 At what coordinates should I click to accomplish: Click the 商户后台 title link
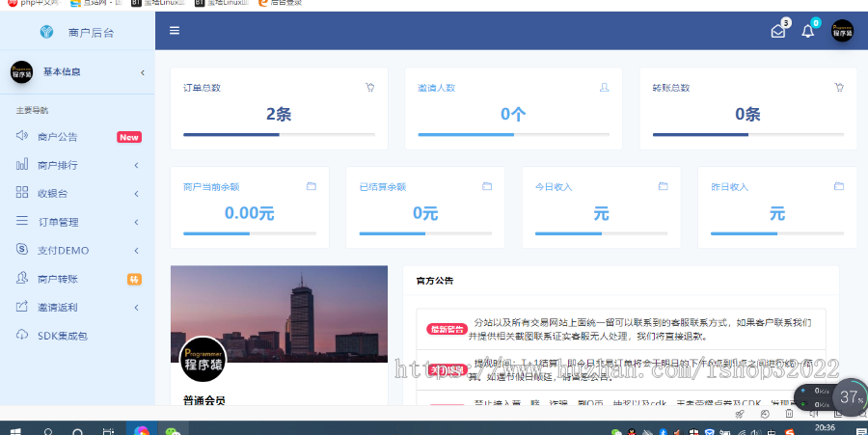point(91,33)
